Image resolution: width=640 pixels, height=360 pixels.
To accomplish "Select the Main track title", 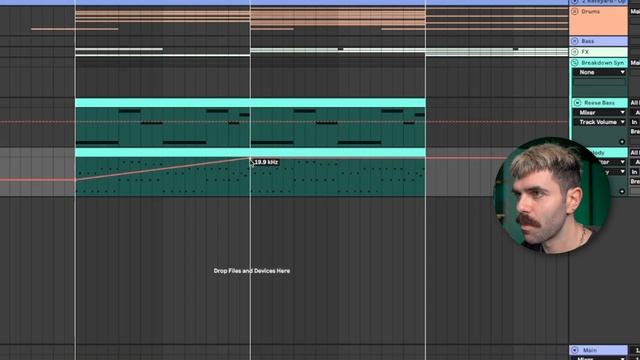I will [590, 350].
